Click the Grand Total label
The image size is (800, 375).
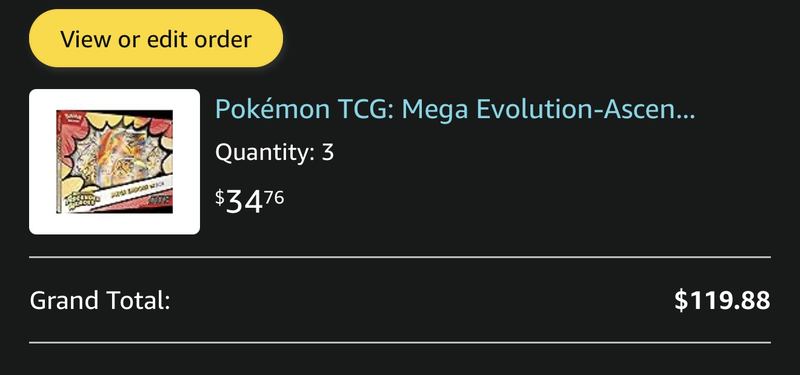click(99, 301)
